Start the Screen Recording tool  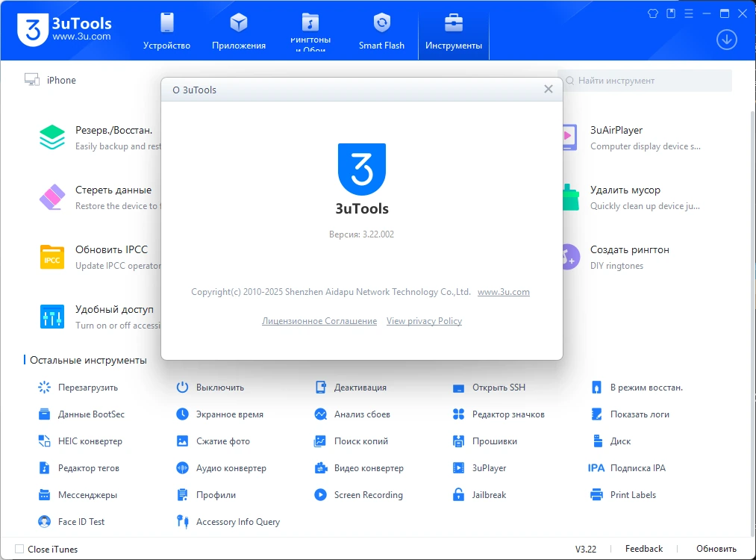point(359,495)
